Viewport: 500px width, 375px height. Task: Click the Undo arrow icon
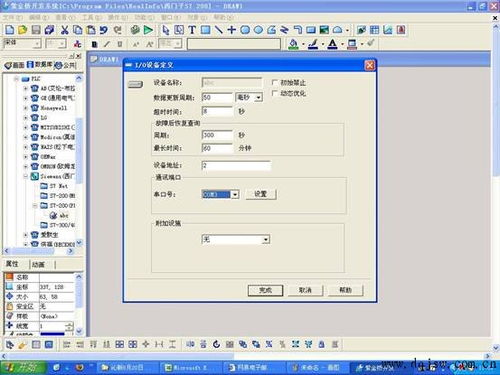[x=104, y=30]
